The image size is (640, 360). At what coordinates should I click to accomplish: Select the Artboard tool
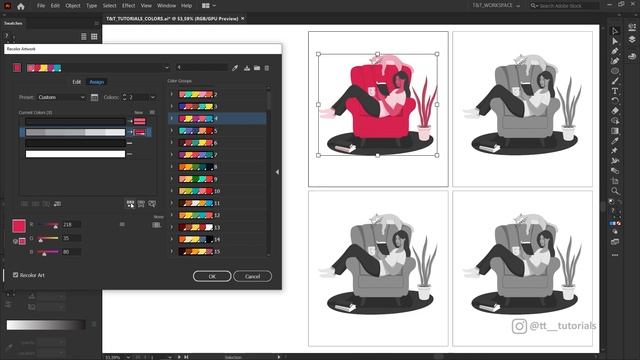615,181
